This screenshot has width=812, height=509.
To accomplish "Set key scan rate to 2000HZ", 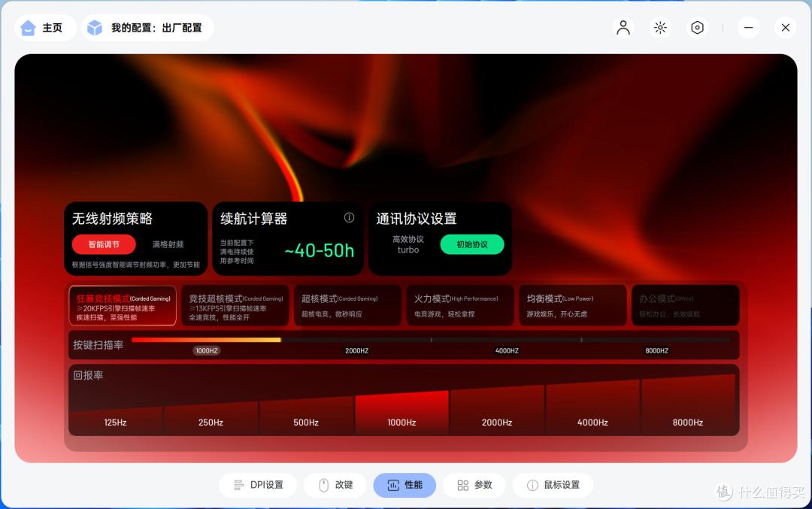I will [357, 350].
